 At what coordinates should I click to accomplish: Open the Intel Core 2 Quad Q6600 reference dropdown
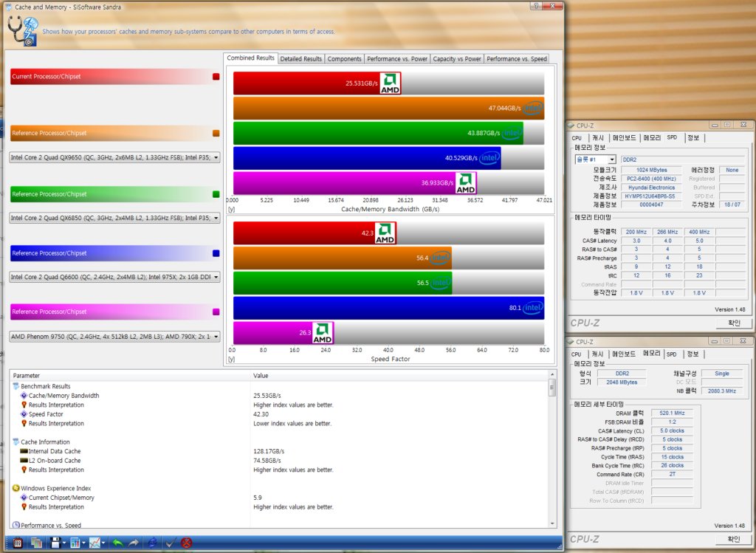click(x=114, y=277)
